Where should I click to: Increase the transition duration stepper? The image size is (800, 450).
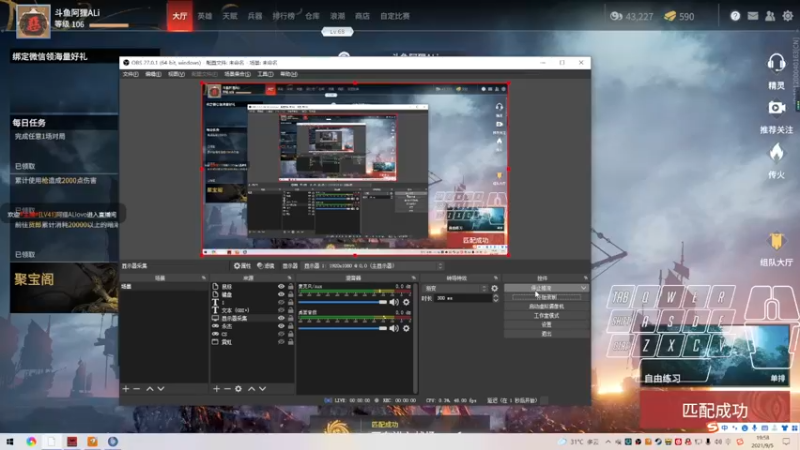coord(495,296)
